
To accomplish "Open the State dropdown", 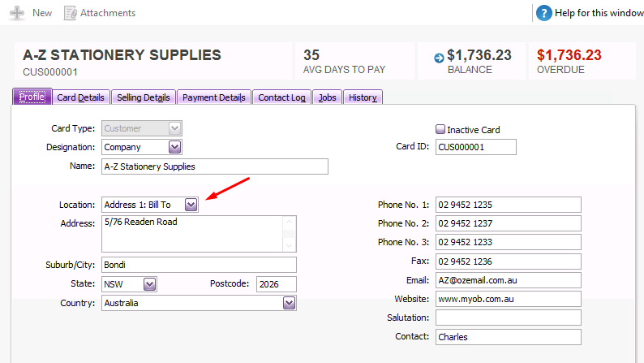I will click(x=149, y=284).
